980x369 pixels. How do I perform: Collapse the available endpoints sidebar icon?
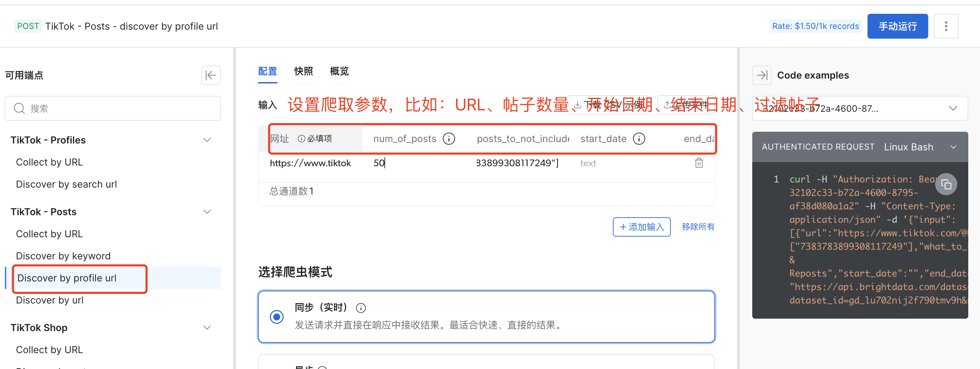(211, 75)
